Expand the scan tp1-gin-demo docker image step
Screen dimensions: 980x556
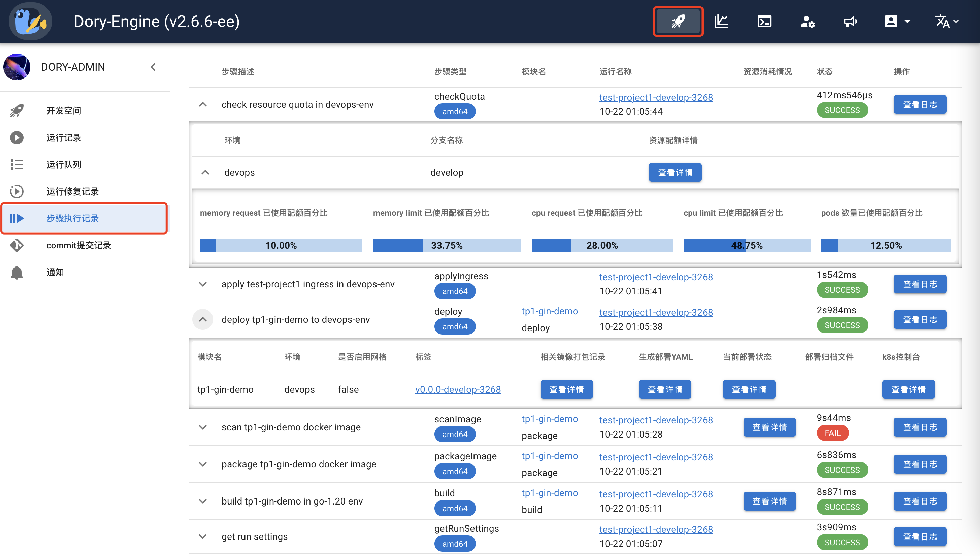(202, 427)
